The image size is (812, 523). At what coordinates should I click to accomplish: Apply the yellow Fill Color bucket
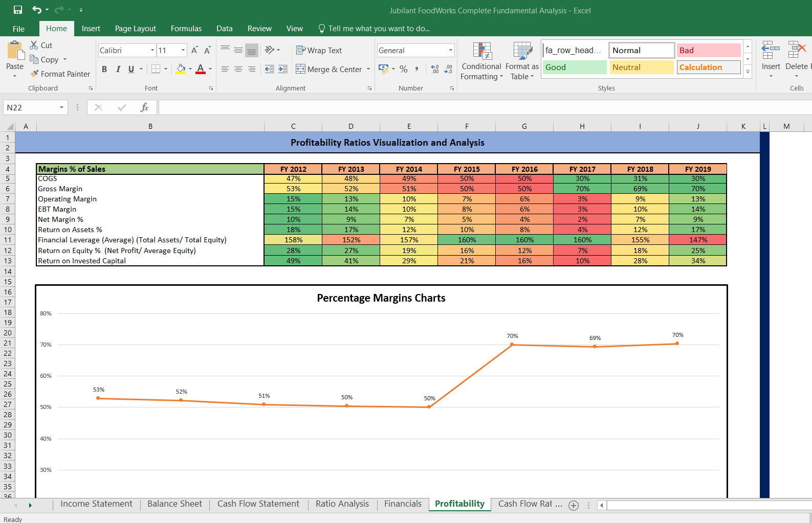tap(181, 69)
